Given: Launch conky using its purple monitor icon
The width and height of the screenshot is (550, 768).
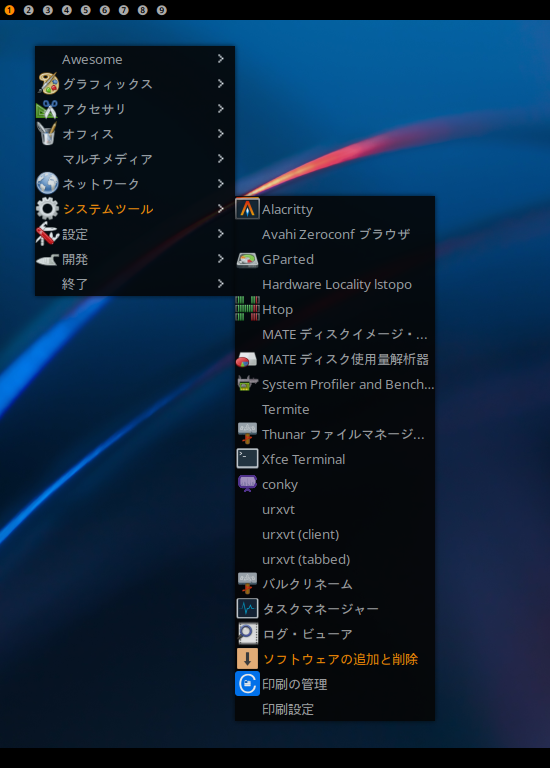Looking at the screenshot, I should (247, 483).
